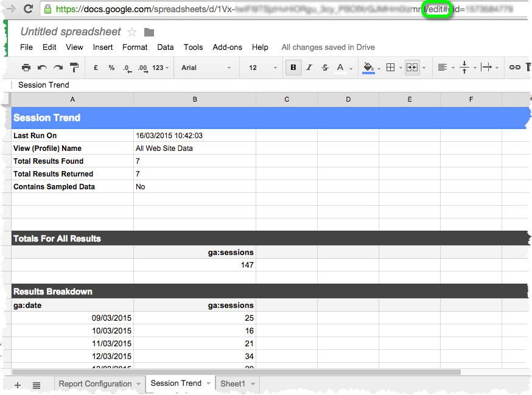Format as currency with pound icon
The height and width of the screenshot is (395, 532).
pyautogui.click(x=96, y=68)
